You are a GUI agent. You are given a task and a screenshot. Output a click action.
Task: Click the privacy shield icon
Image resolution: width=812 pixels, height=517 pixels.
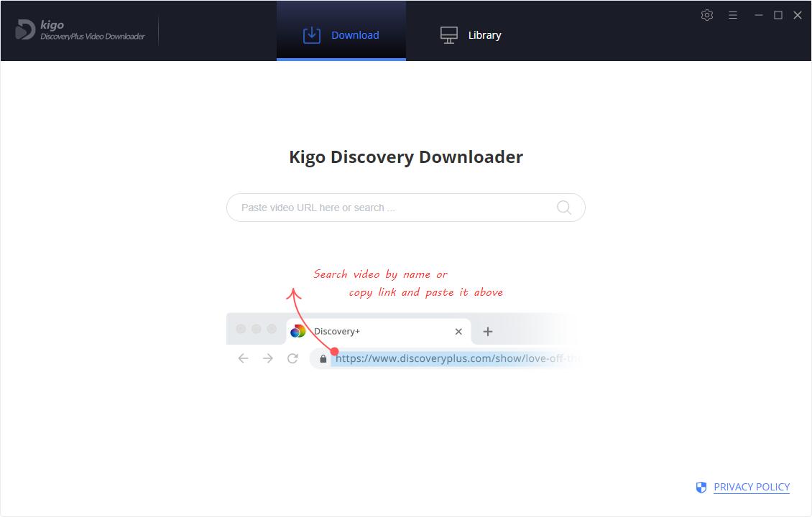[701, 487]
